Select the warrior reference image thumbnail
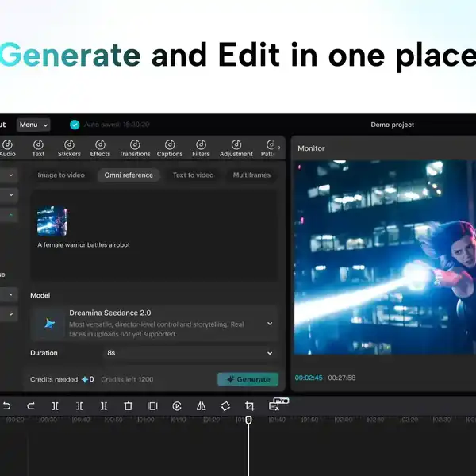 tap(52, 222)
